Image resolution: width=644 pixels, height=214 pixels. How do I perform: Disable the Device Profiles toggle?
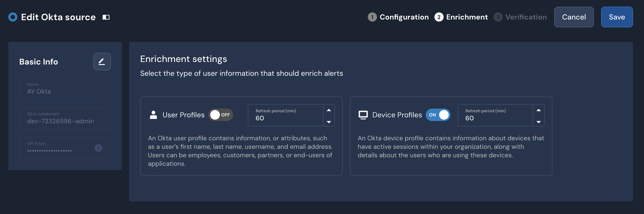438,115
